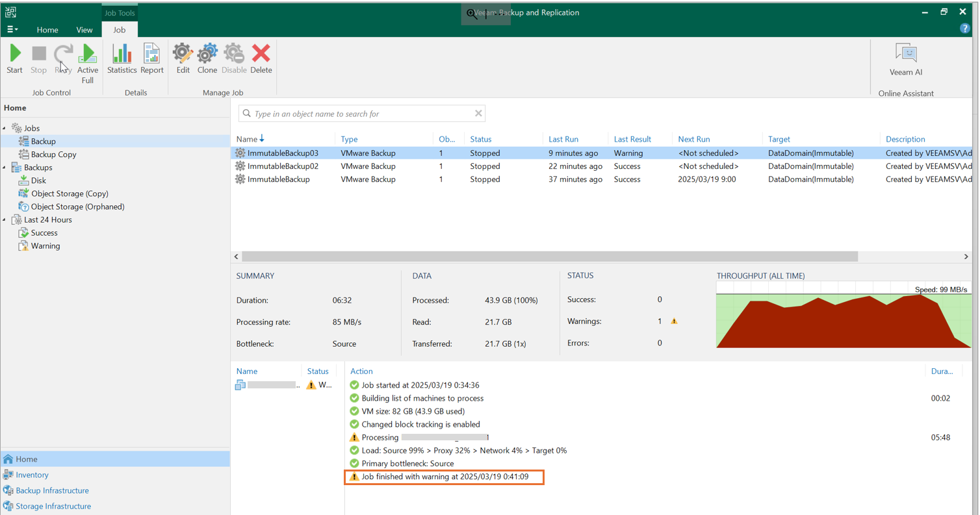Open the job Report

(x=152, y=59)
